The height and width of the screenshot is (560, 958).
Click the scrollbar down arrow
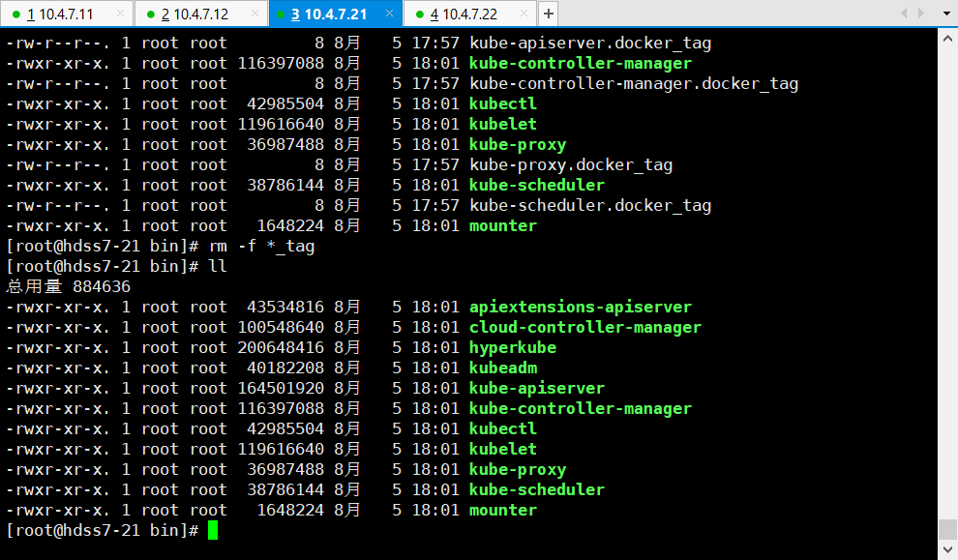point(947,551)
